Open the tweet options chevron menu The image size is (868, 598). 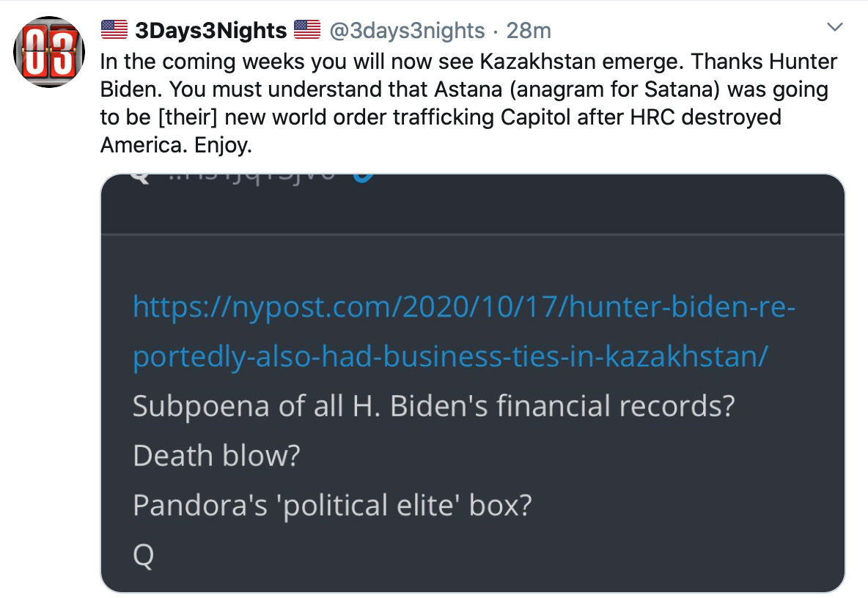tap(834, 29)
